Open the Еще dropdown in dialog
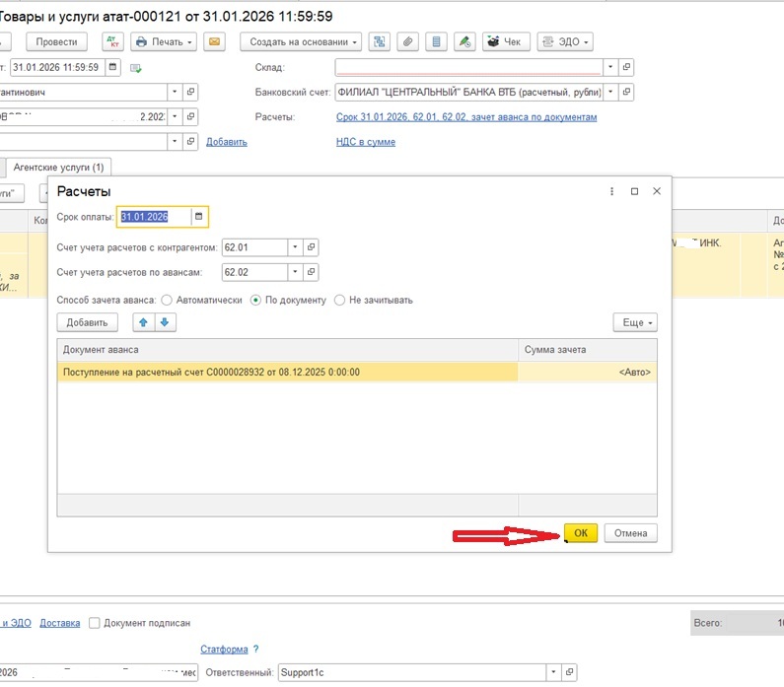 (x=634, y=322)
